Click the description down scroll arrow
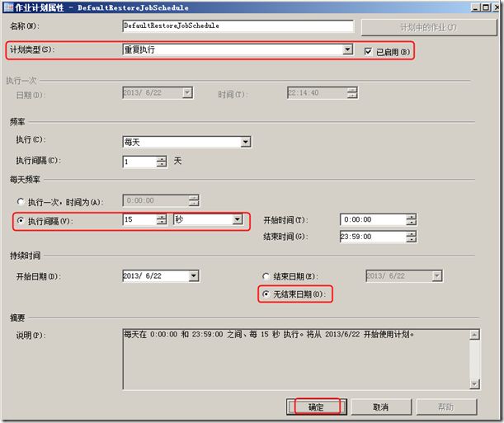 [474, 383]
